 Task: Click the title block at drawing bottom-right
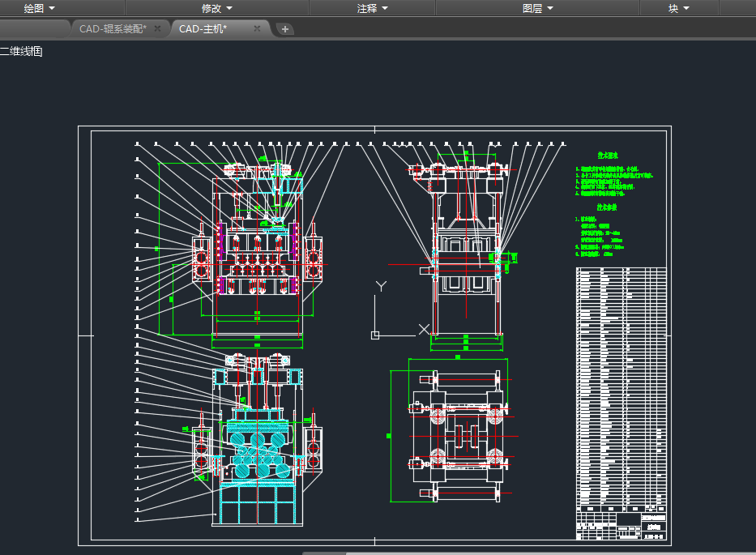(x=621, y=525)
